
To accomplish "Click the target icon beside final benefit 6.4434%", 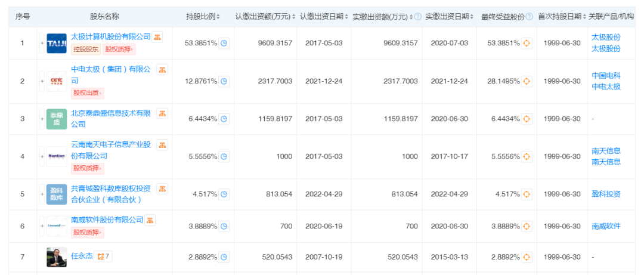I will click(527, 119).
